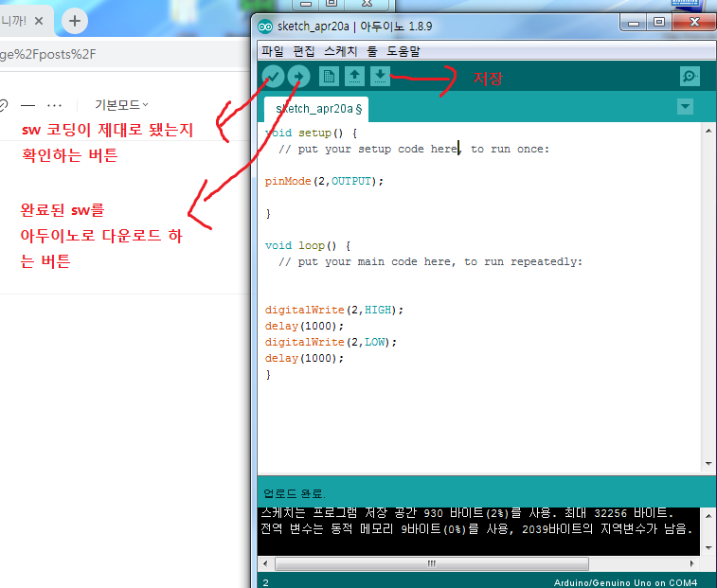This screenshot has width=717, height=588.
Task: Click the digitalWrite(2,HIGH); line
Action: (x=333, y=310)
